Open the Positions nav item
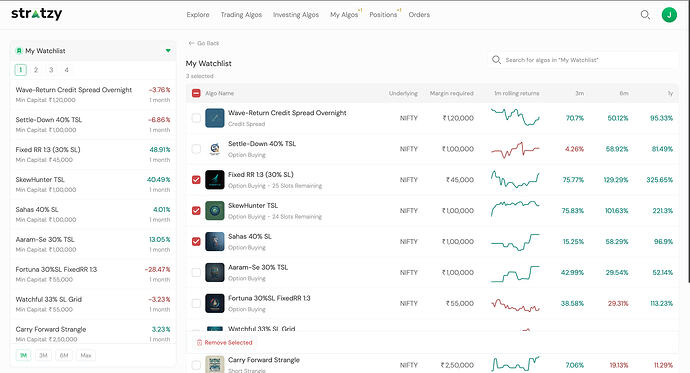Screen dimensions: 690x373 383,15
